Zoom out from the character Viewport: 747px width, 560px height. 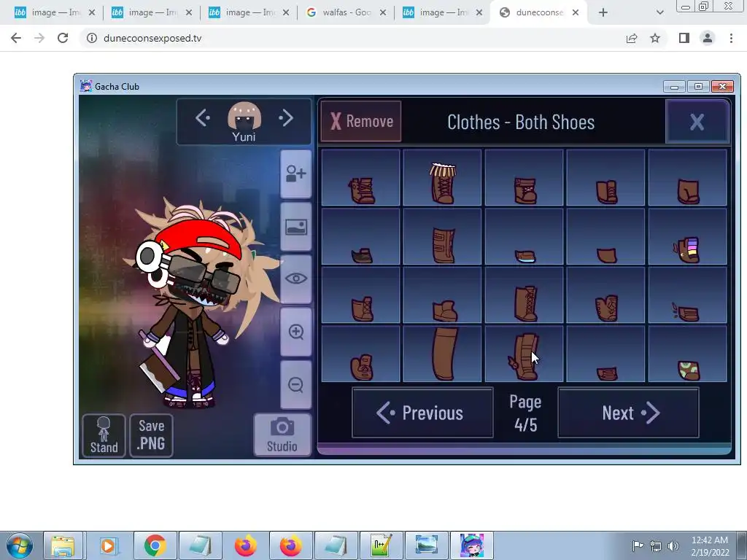[296, 385]
